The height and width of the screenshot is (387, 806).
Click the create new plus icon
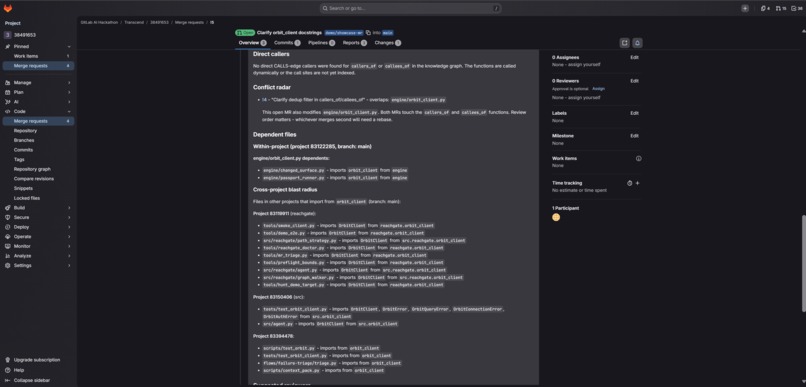pyautogui.click(x=745, y=8)
